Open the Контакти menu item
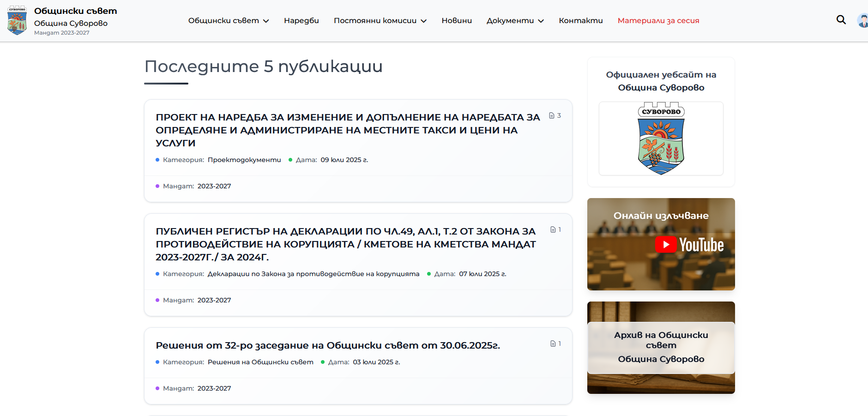The width and height of the screenshot is (868, 416). 581,20
